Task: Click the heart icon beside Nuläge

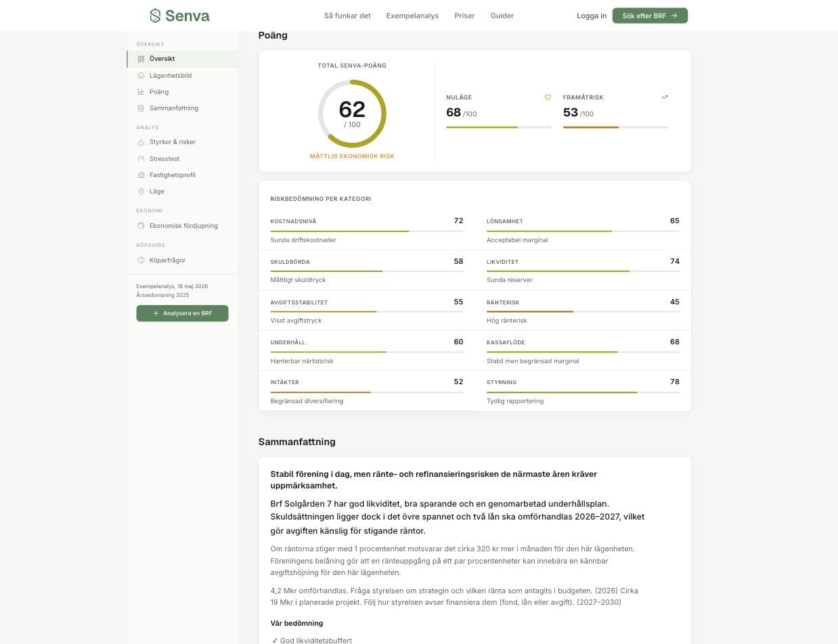Action: pyautogui.click(x=548, y=97)
